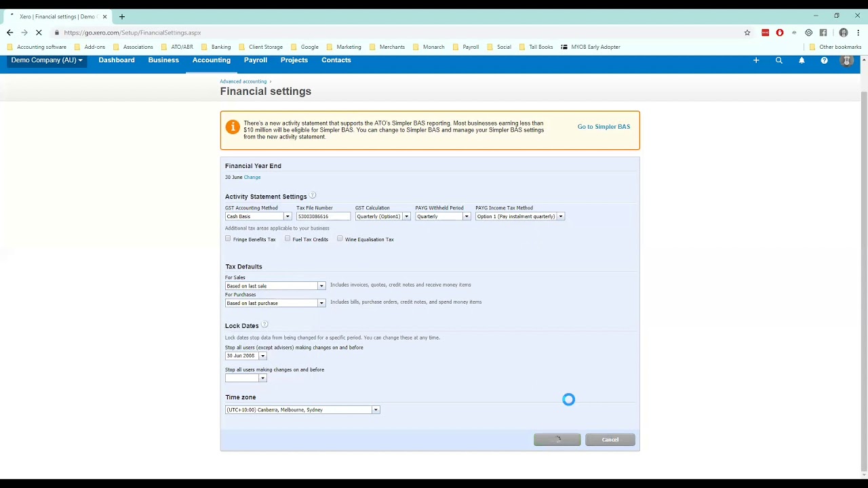Viewport: 868px width, 488px height.
Task: Click the bookmark star in address bar
Action: pos(747,33)
